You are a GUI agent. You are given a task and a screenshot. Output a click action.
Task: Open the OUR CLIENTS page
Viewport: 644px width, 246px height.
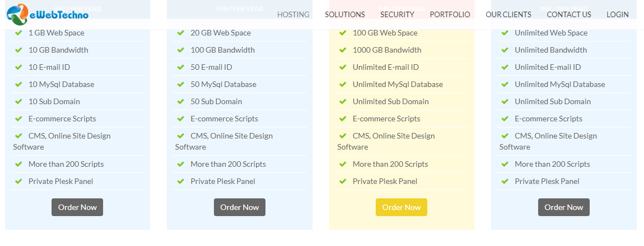[x=508, y=15]
